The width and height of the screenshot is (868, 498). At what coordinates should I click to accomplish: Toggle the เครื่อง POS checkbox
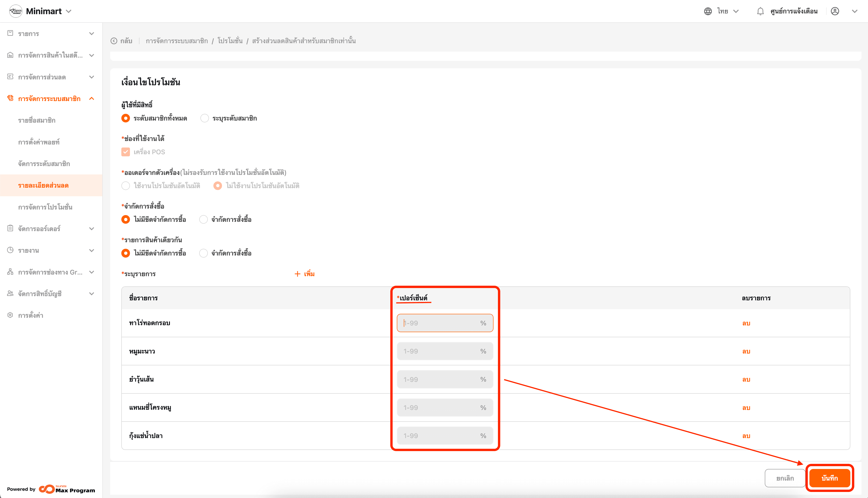[126, 152]
